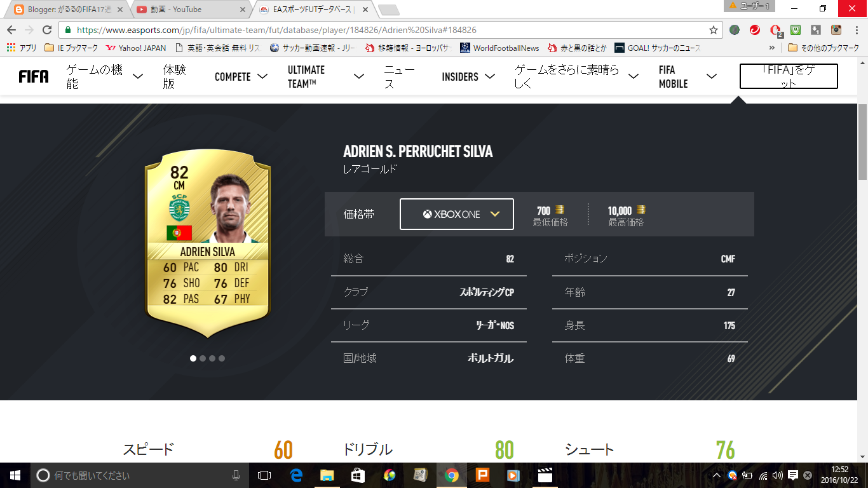This screenshot has height=488, width=868.
Task: Expand the ULTIMATE TEAM menu
Action: (326, 76)
